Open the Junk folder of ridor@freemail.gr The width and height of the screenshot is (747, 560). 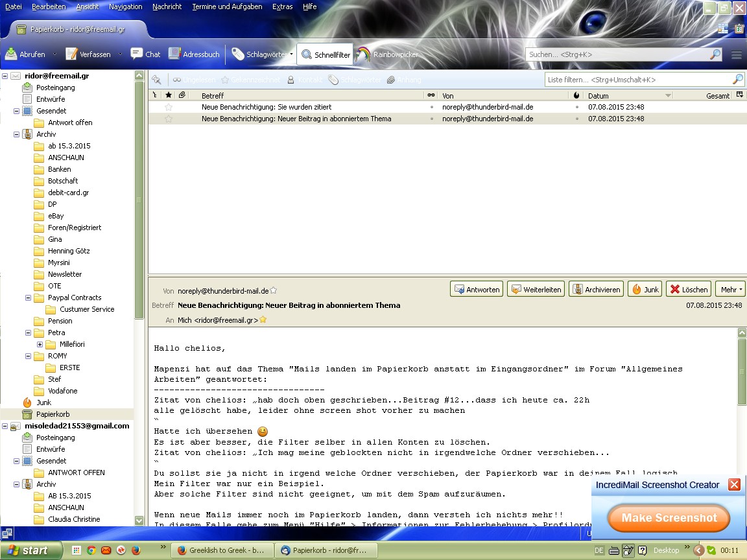[43, 402]
